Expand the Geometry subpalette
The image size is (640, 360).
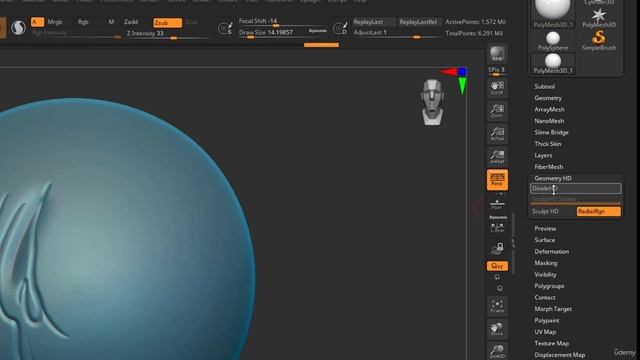point(548,98)
